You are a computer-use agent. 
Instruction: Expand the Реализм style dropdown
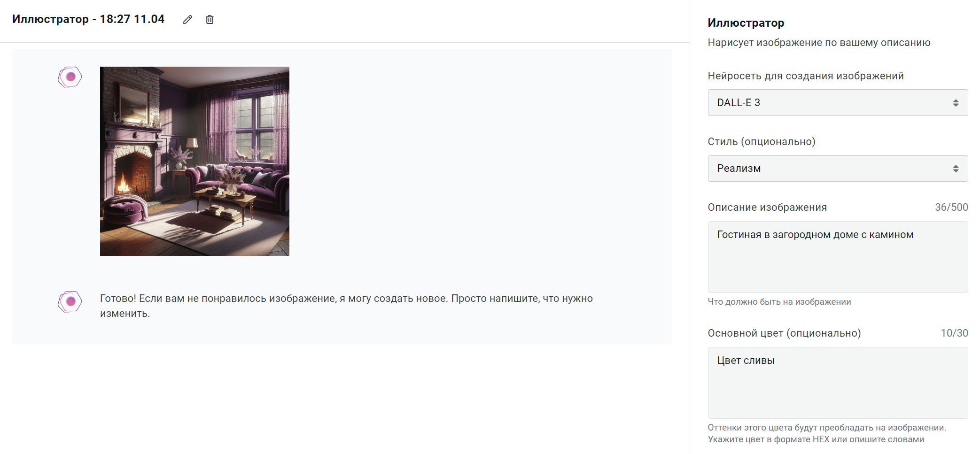click(x=838, y=169)
